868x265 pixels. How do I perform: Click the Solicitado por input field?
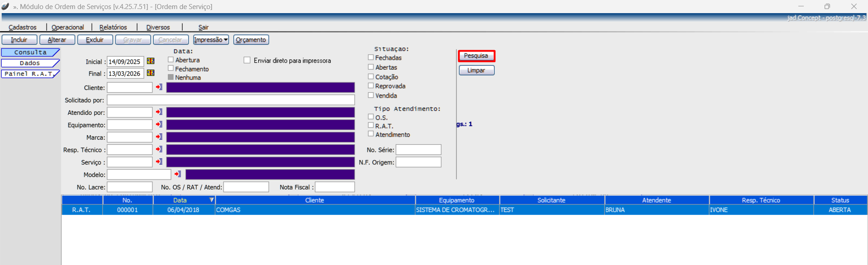[230, 100]
